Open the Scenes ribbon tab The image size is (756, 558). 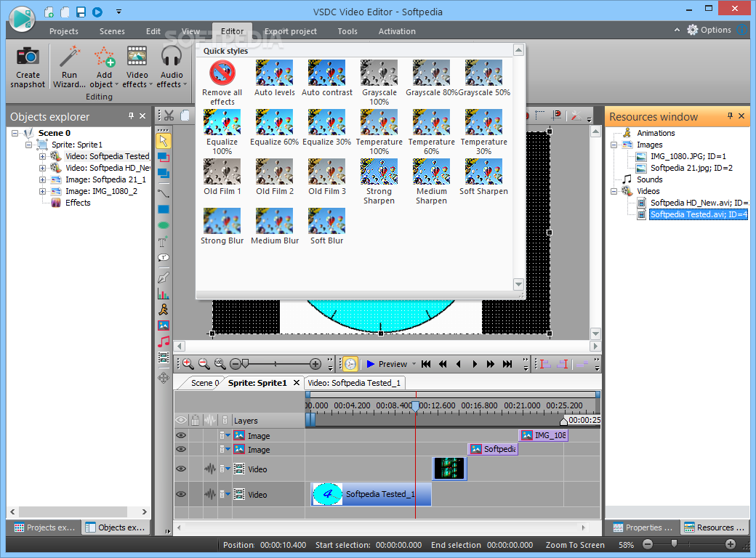point(112,31)
